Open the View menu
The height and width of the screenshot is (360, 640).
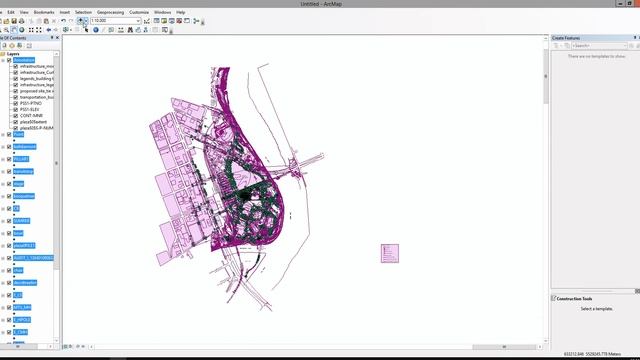point(24,12)
